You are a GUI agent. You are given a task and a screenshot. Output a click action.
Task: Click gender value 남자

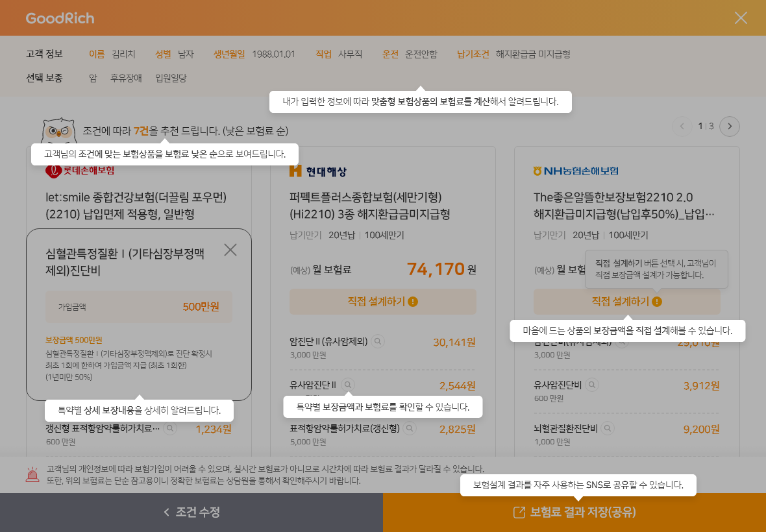[x=186, y=54]
